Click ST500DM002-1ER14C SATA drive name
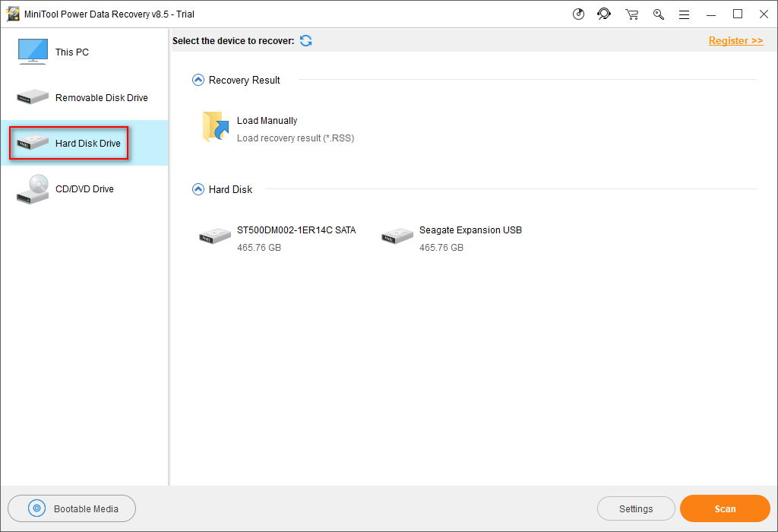 pyautogui.click(x=296, y=230)
